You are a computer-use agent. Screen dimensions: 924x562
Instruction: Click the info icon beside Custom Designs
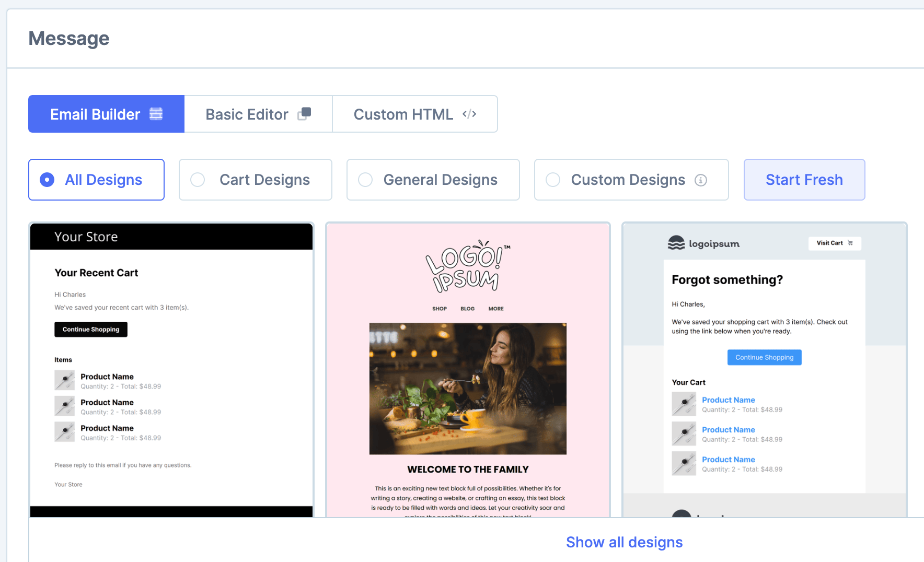(x=701, y=180)
